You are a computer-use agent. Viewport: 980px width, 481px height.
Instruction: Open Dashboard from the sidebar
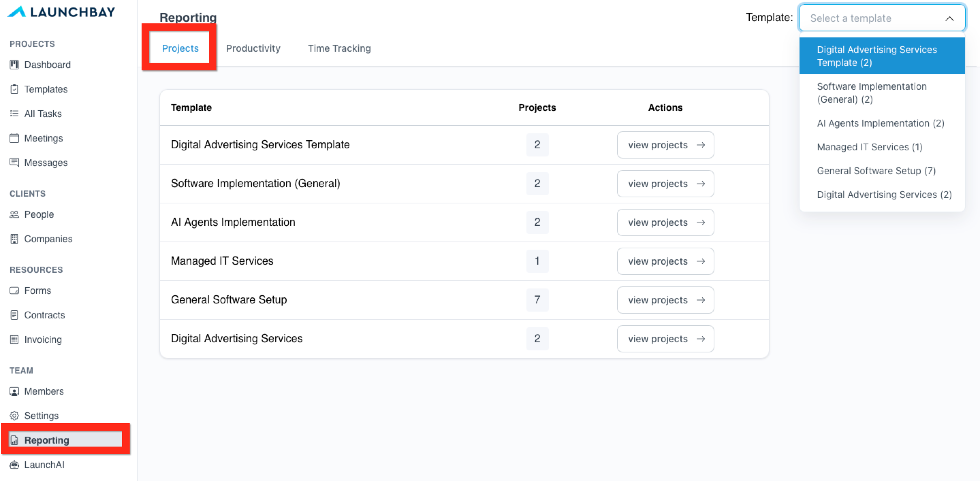(x=47, y=65)
